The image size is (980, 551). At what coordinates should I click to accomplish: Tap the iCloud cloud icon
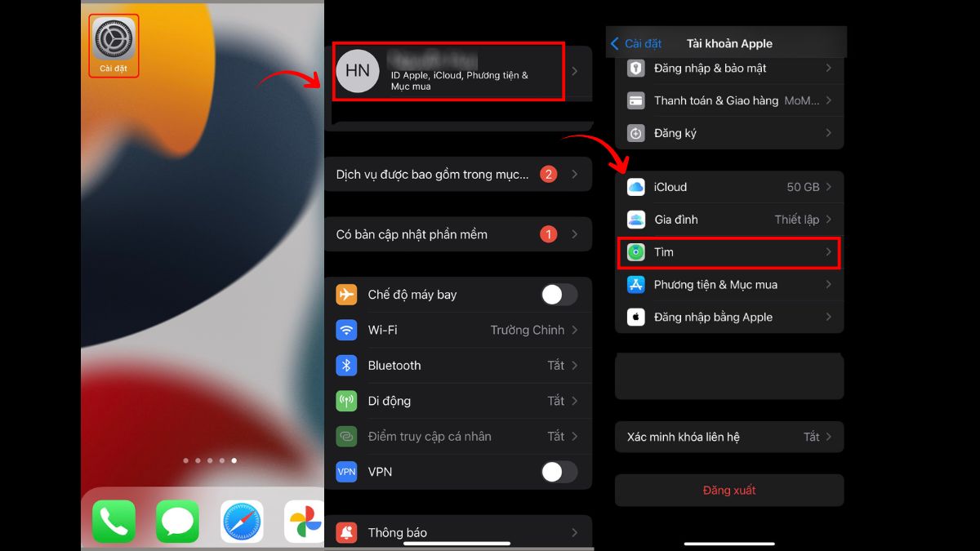[x=636, y=187]
